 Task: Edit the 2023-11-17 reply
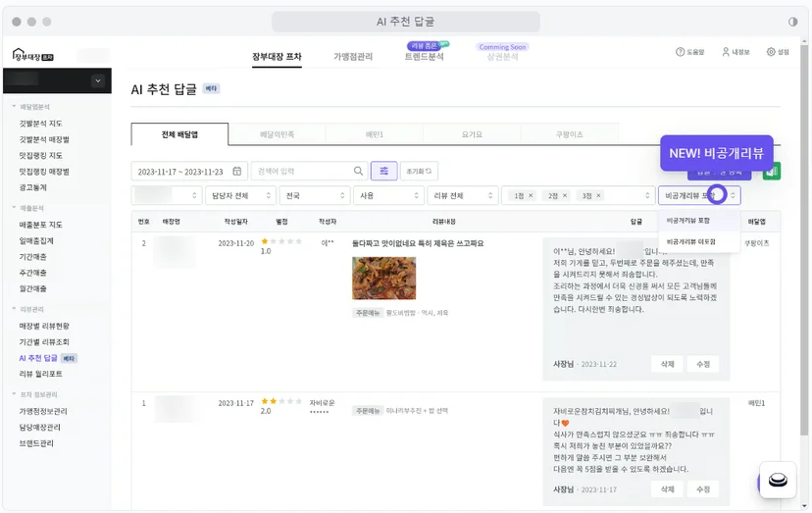point(703,489)
